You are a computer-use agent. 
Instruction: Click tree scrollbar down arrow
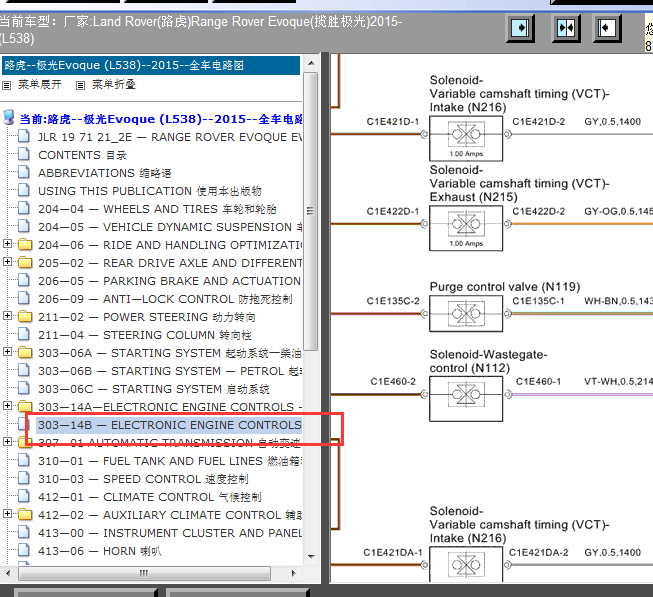click(311, 557)
